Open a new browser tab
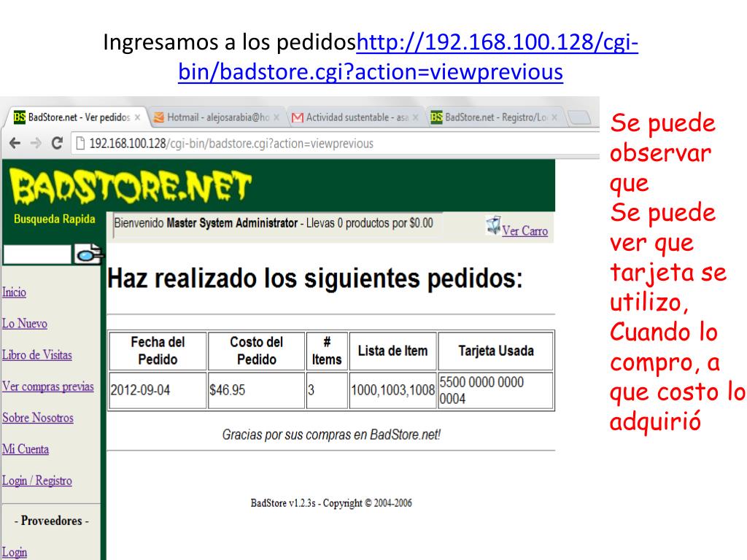 pyautogui.click(x=579, y=117)
